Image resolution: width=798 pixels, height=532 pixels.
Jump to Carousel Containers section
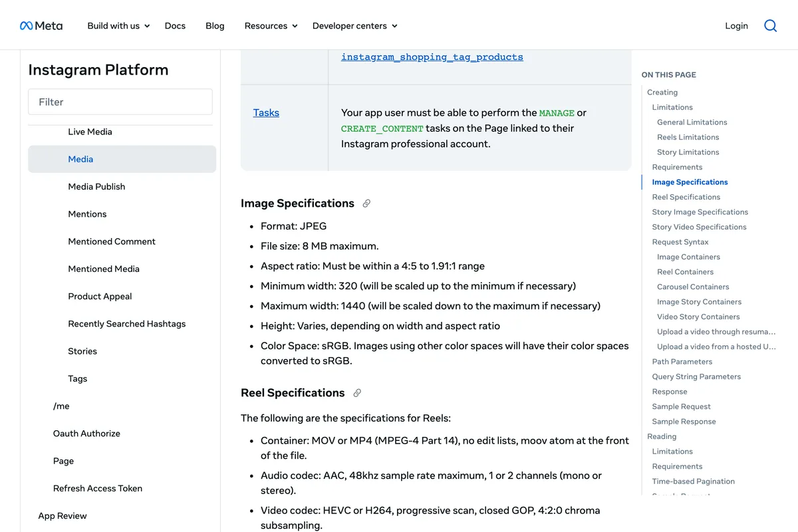pos(693,287)
